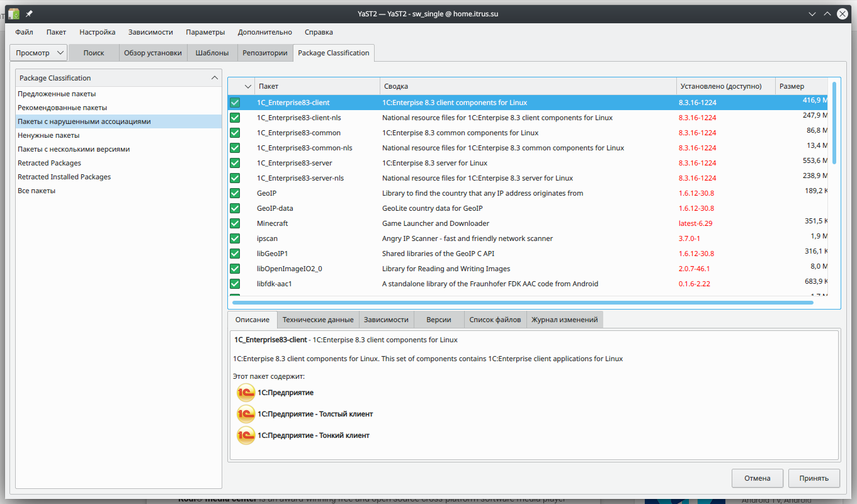Toggle status checkbox for GeoIP package

235,193
